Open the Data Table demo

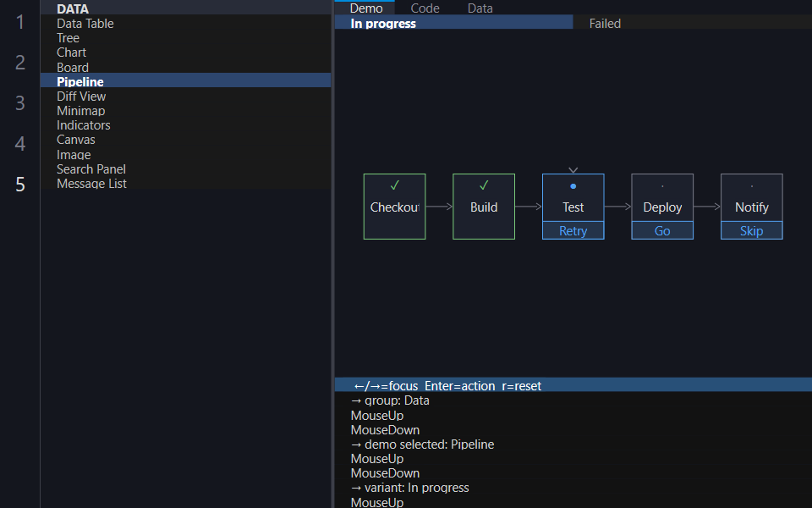pos(185,24)
